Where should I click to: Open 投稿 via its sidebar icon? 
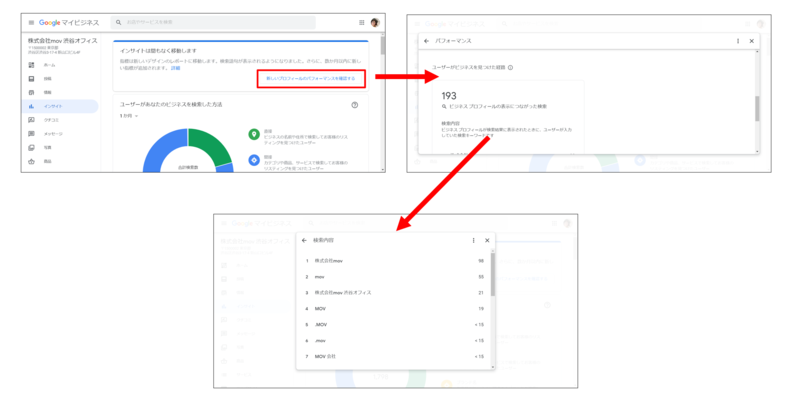(x=32, y=79)
